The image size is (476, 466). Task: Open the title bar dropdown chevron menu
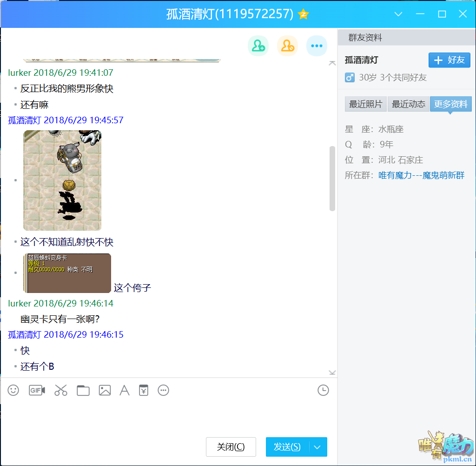(x=398, y=14)
